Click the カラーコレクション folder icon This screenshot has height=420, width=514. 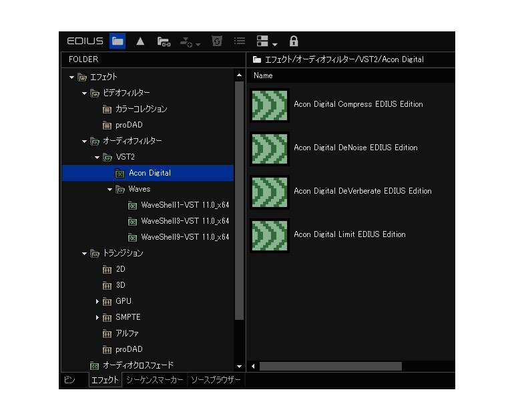(x=107, y=110)
